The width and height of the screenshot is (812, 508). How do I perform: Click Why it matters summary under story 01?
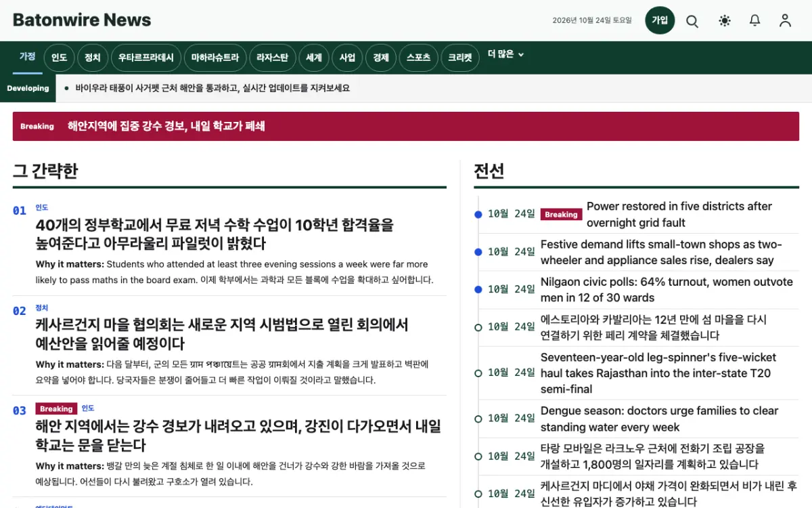[235, 272]
